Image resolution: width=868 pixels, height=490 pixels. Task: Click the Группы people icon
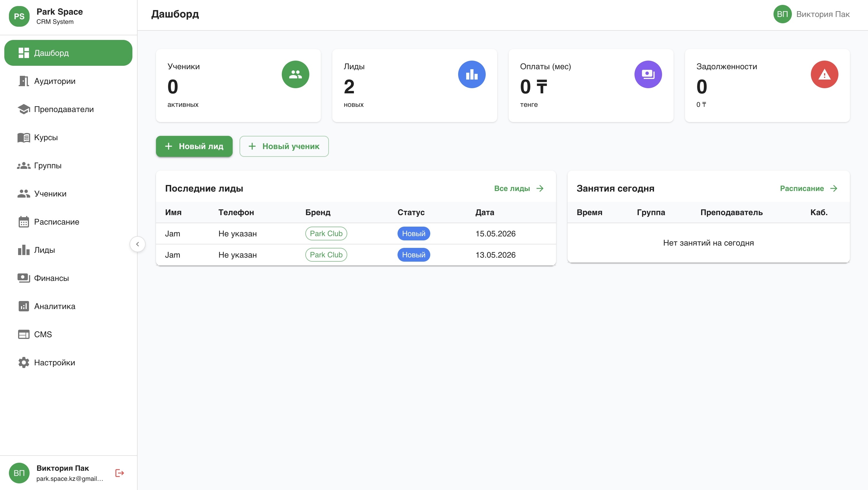click(x=24, y=165)
